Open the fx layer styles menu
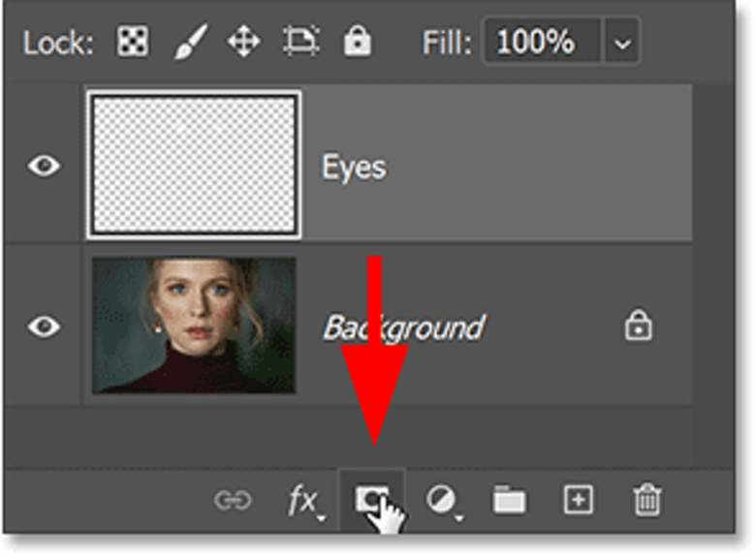The image size is (756, 557). [306, 502]
